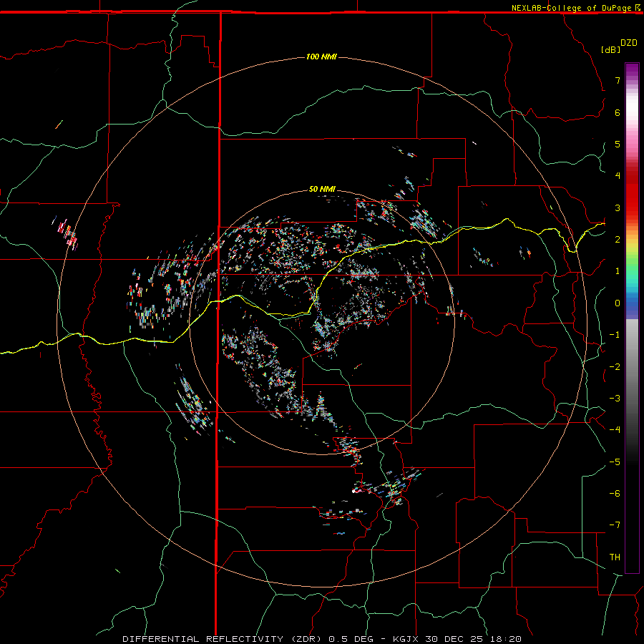Viewport: 644px width, 644px height.
Task: Click the 7 tick label on the scale
Action: 618,80
